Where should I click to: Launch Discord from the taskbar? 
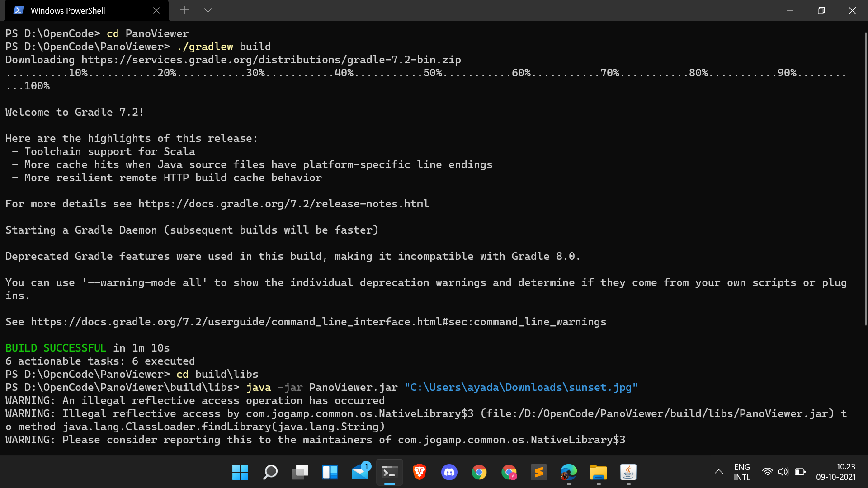pyautogui.click(x=449, y=472)
